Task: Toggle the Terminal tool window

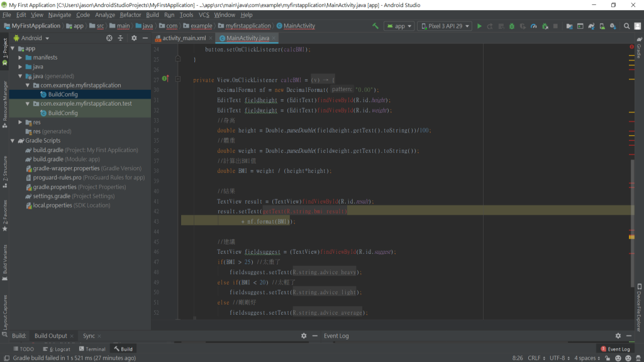Action: click(92, 349)
